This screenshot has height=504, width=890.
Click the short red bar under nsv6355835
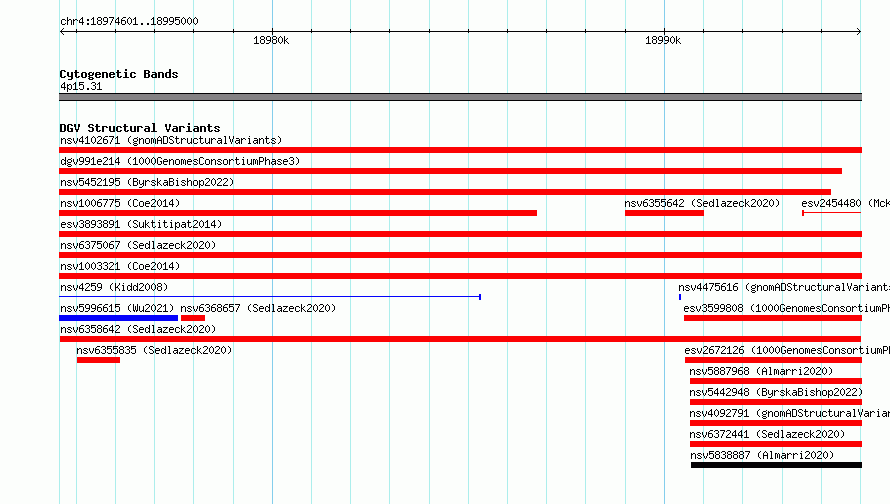click(x=98, y=360)
